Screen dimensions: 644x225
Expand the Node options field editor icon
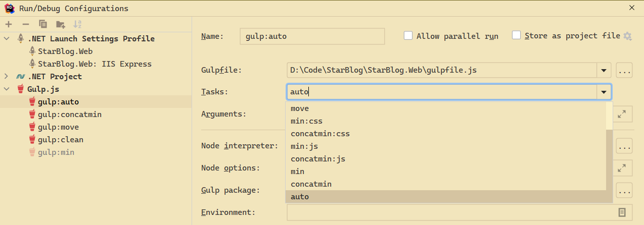point(622,168)
